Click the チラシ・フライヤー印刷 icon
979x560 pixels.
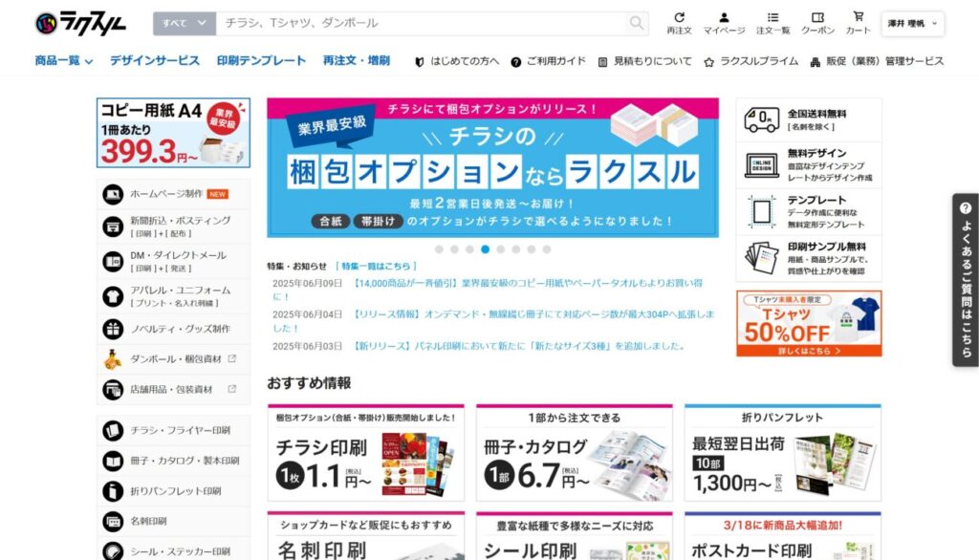coord(113,430)
